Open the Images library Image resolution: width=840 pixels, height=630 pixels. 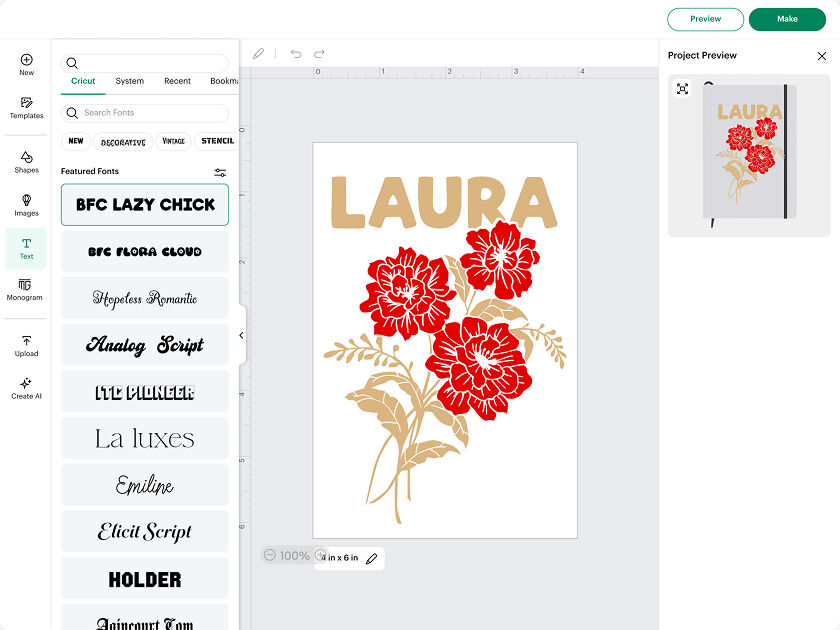(x=26, y=205)
